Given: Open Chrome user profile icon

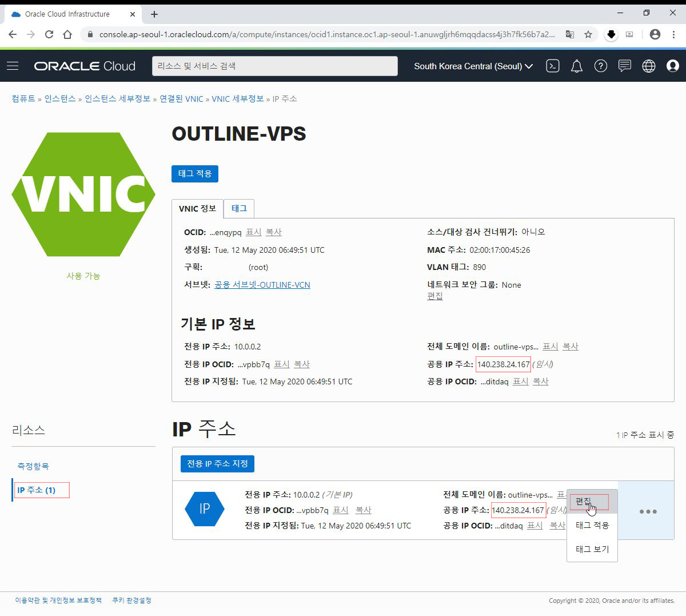Looking at the screenshot, I should (x=655, y=34).
